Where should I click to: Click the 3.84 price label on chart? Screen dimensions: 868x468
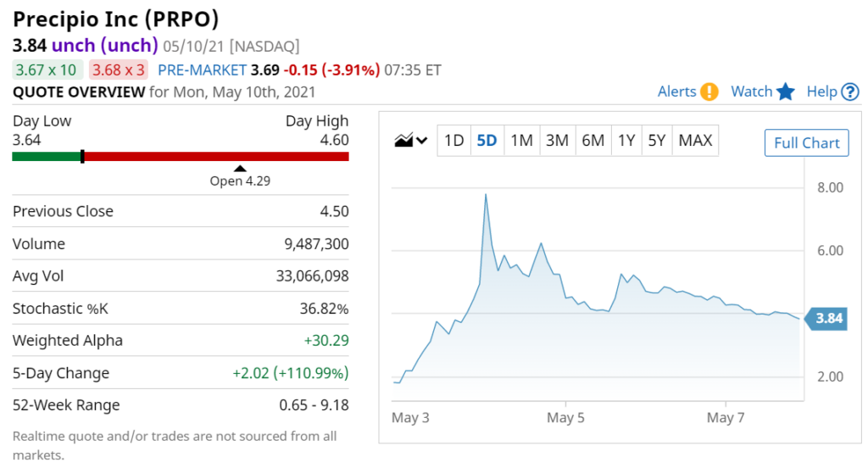point(826,319)
